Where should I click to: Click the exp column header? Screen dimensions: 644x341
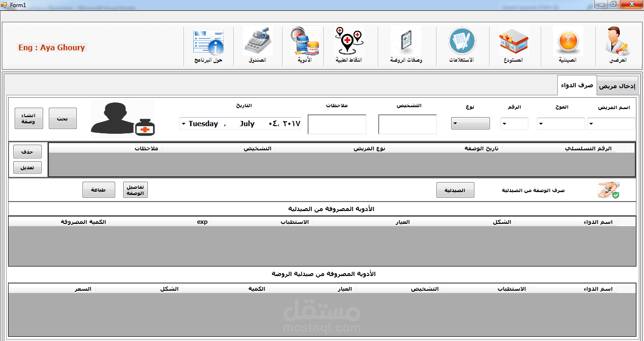coord(161,222)
